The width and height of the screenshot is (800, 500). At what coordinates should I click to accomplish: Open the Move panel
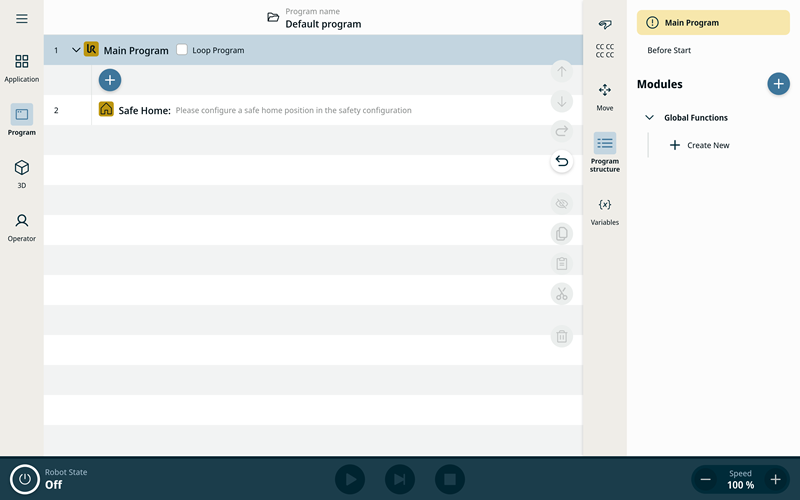pyautogui.click(x=605, y=96)
